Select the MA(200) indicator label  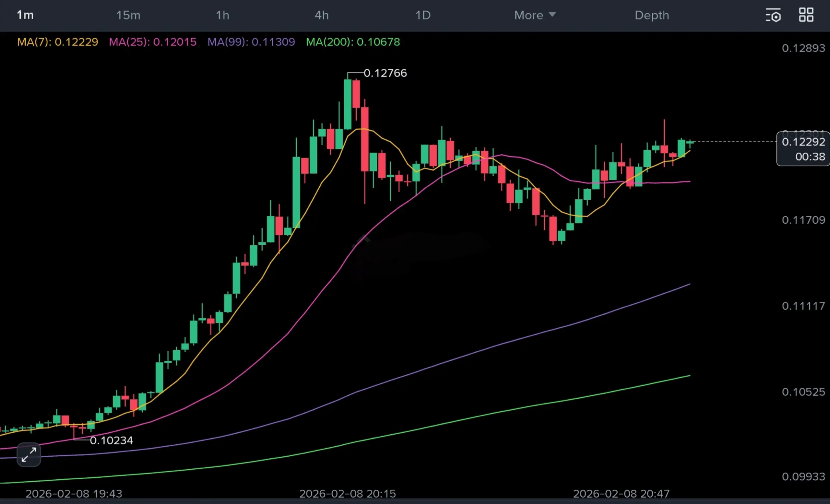tap(353, 42)
